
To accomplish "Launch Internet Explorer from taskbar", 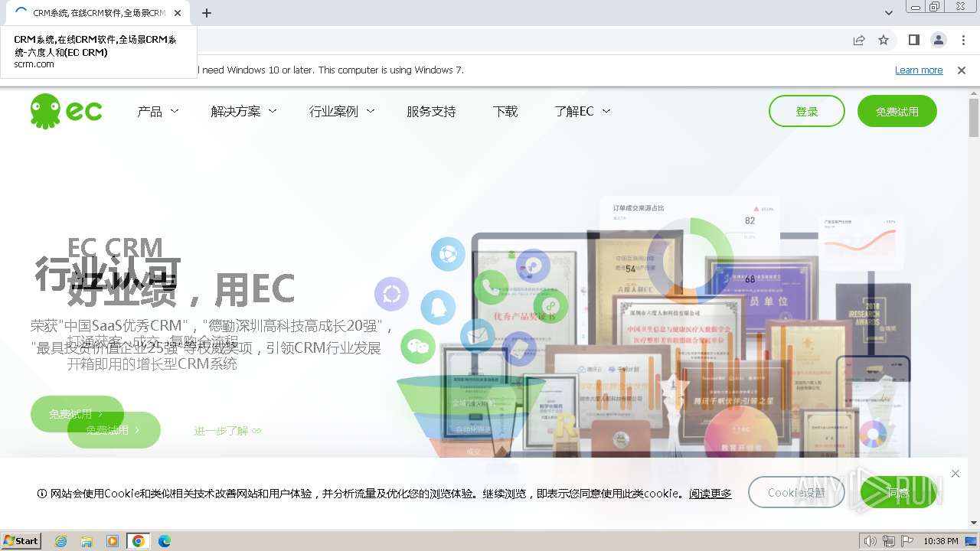I will click(60, 541).
